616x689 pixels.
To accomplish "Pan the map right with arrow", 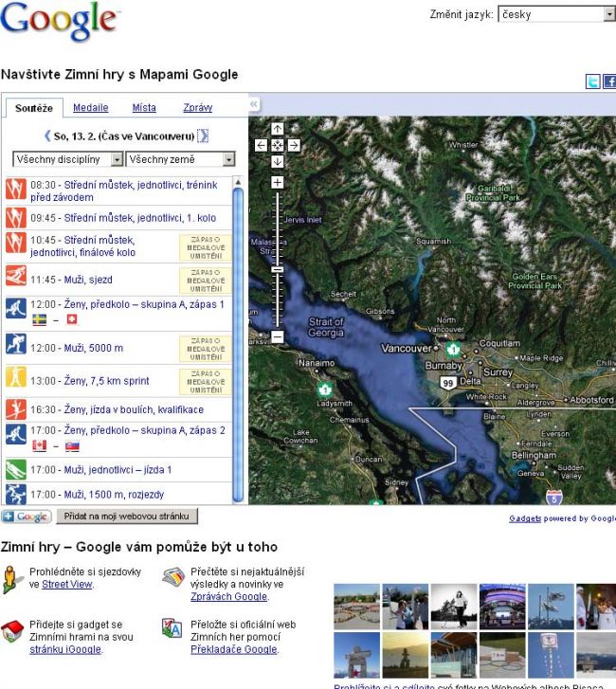I will (294, 145).
